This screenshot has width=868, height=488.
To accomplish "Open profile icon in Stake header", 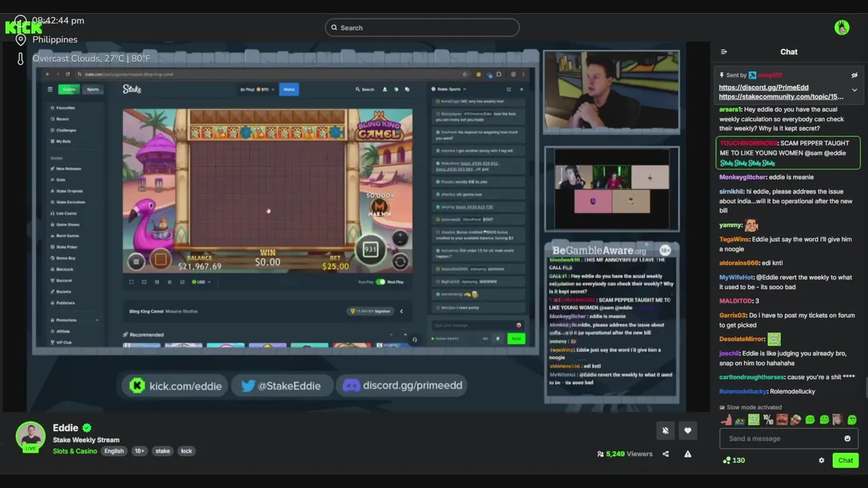I will coord(385,89).
